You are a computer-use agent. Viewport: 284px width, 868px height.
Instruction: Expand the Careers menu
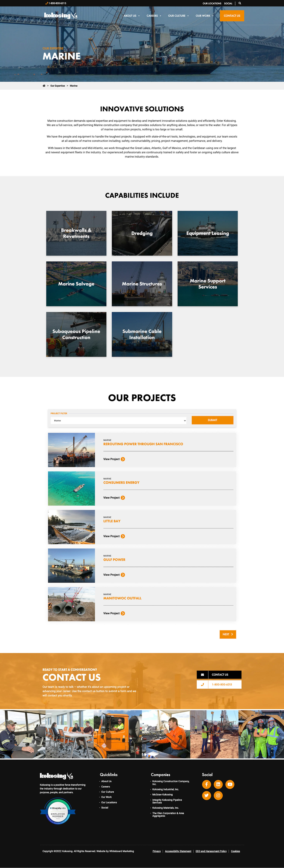[x=154, y=16]
